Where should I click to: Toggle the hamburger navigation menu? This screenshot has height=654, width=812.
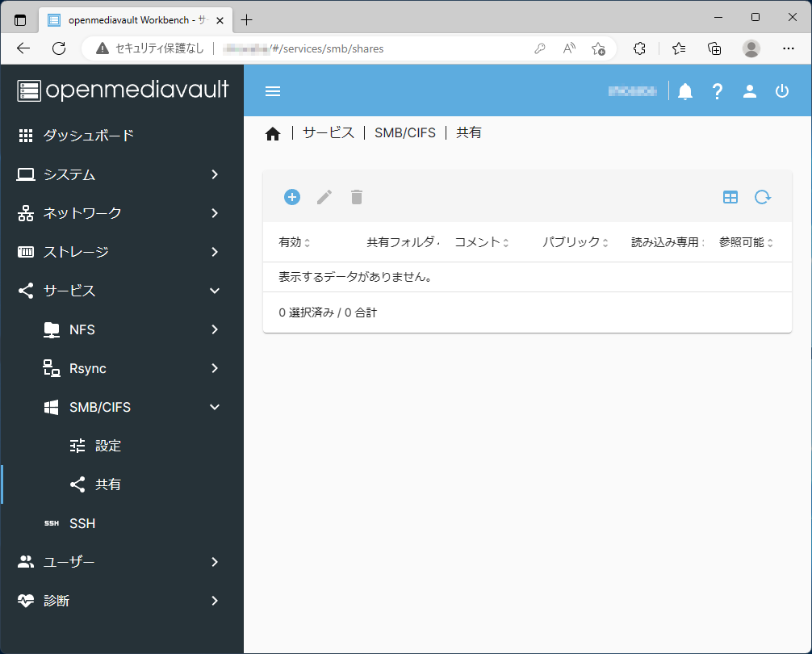click(x=273, y=91)
